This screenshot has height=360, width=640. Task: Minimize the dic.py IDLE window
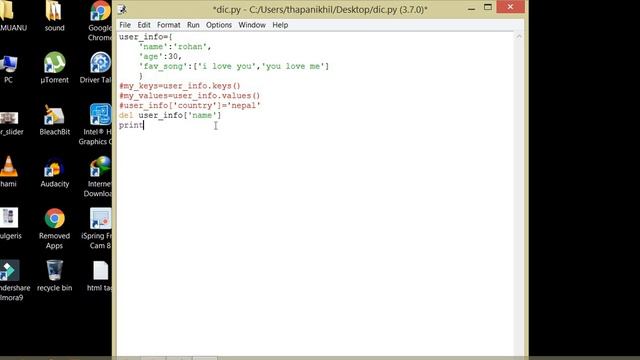point(471,8)
